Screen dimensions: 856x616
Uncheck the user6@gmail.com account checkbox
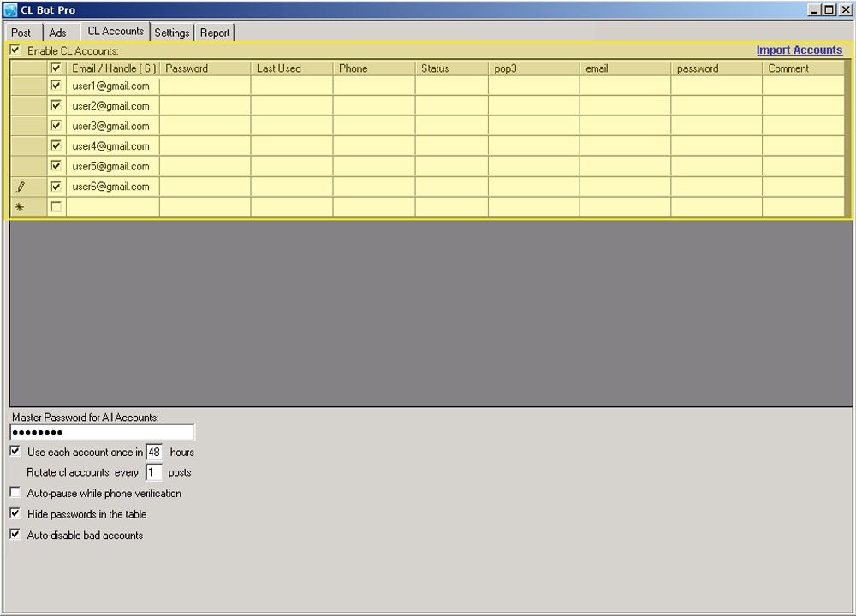(x=56, y=187)
